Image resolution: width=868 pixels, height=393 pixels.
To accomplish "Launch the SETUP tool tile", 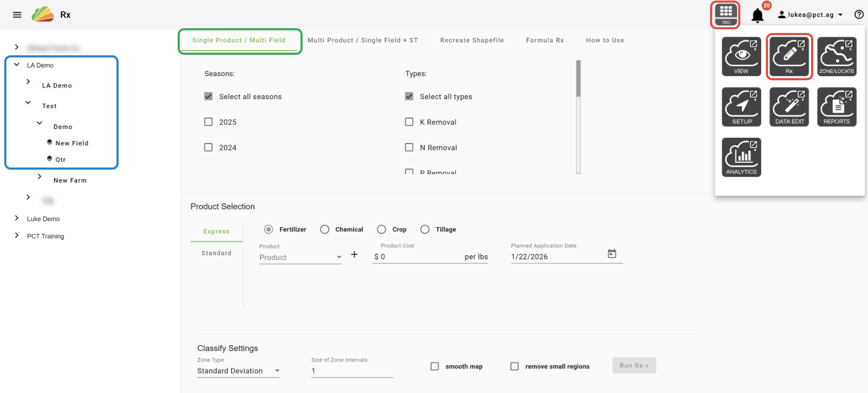I will click(741, 107).
